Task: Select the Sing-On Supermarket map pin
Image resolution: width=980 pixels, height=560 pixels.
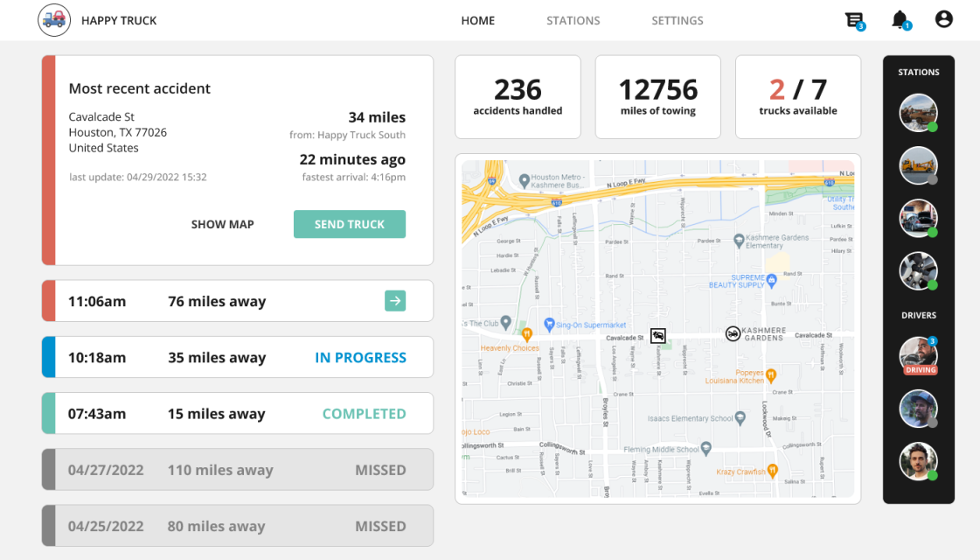Action: pyautogui.click(x=550, y=322)
